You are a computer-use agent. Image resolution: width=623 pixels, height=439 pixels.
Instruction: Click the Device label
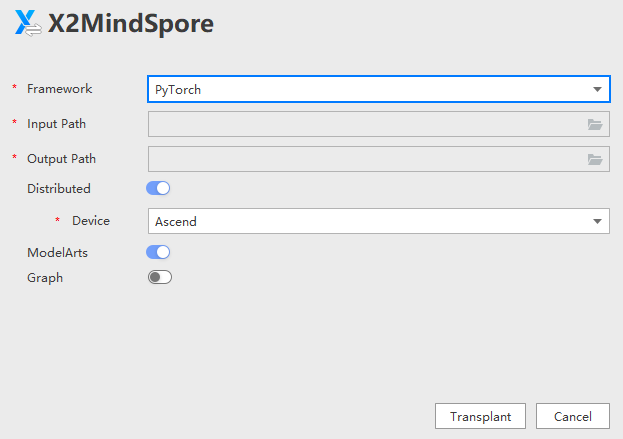[91, 221]
